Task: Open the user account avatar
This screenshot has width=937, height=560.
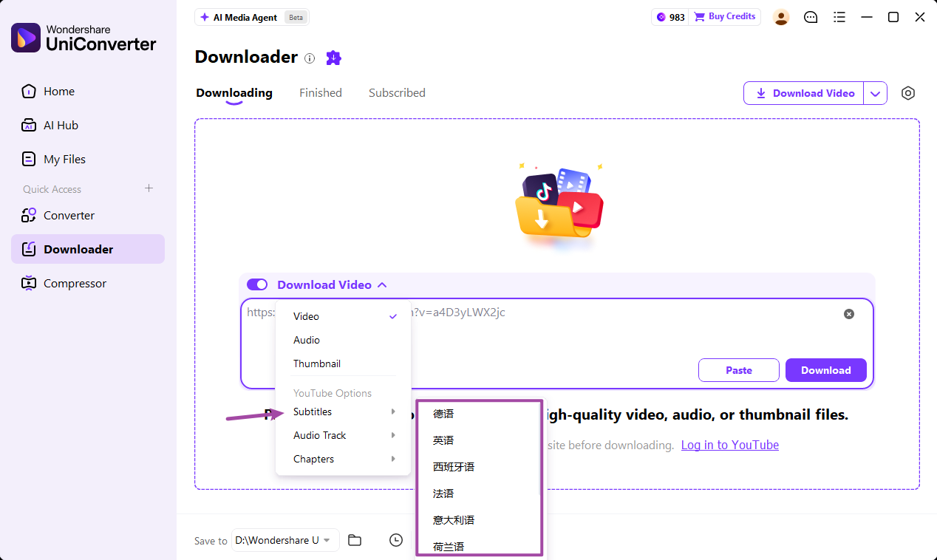Action: coord(781,17)
